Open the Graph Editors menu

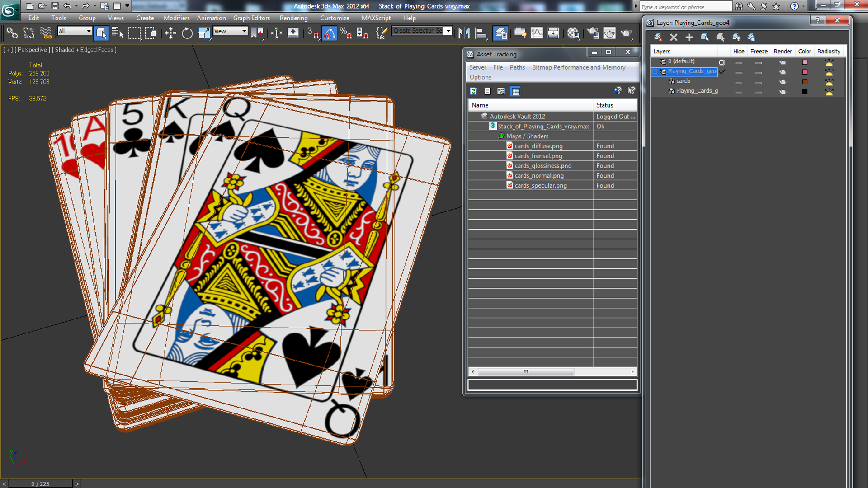[251, 18]
